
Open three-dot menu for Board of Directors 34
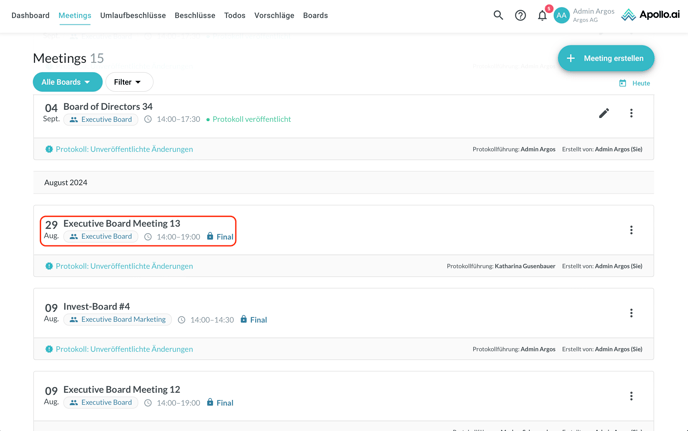pos(631,113)
